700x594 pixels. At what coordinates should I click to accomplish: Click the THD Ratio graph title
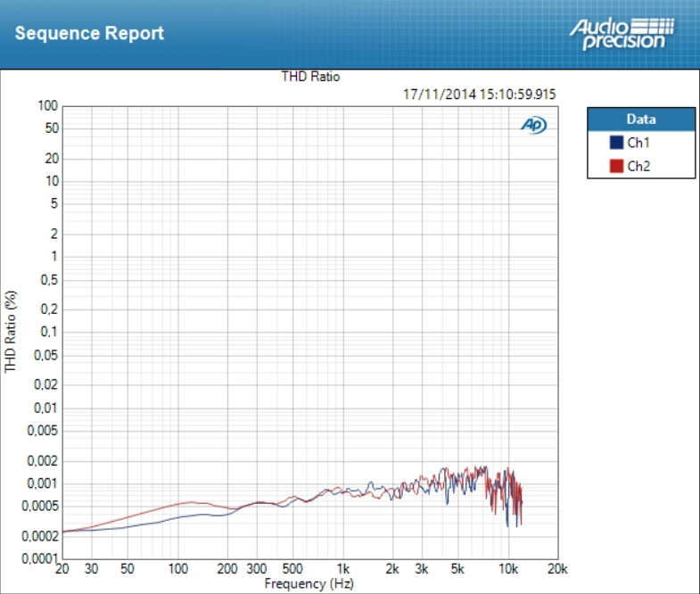[310, 77]
